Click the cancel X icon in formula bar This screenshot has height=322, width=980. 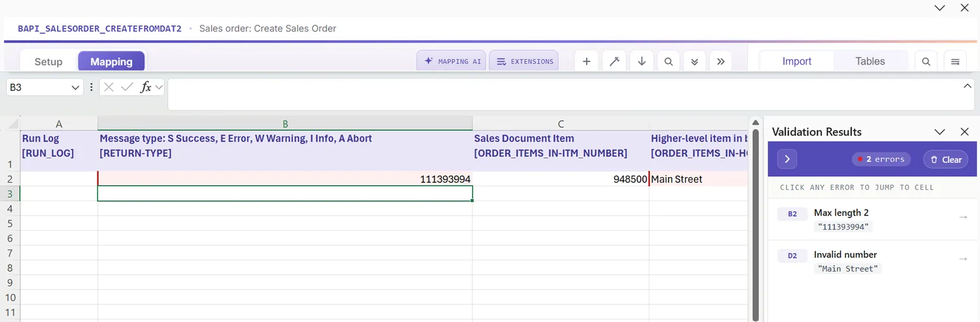pyautogui.click(x=109, y=87)
